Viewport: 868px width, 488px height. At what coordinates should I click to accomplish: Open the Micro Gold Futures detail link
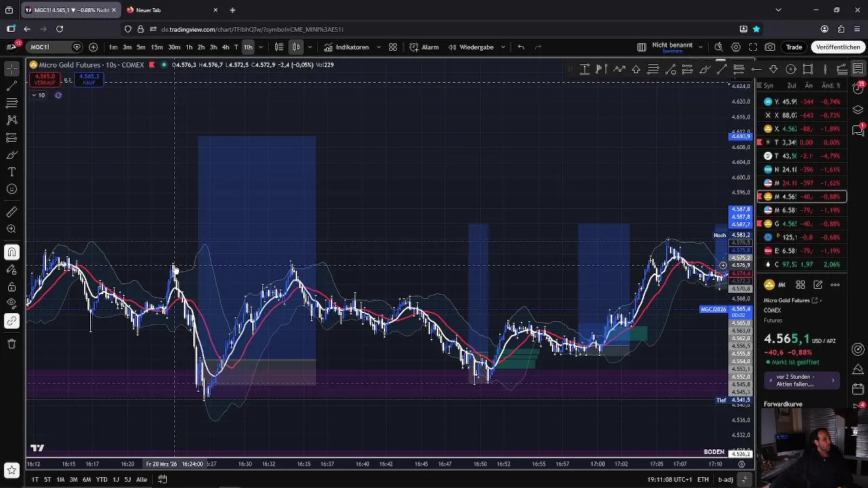791,300
